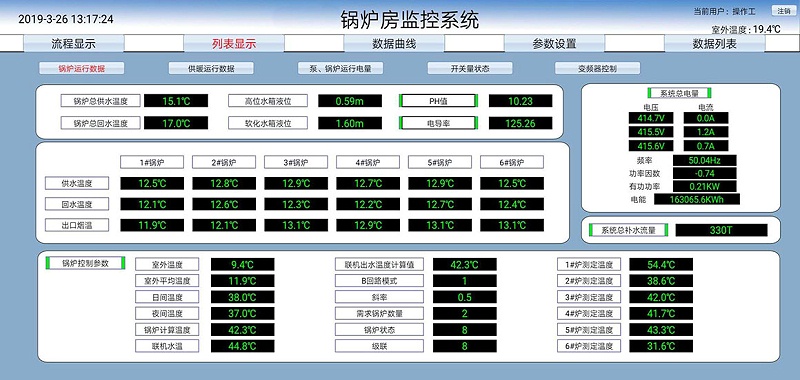Image resolution: width=800 pixels, height=380 pixels.
Task: Click the 50.04Hz frequency value
Action: 705,160
